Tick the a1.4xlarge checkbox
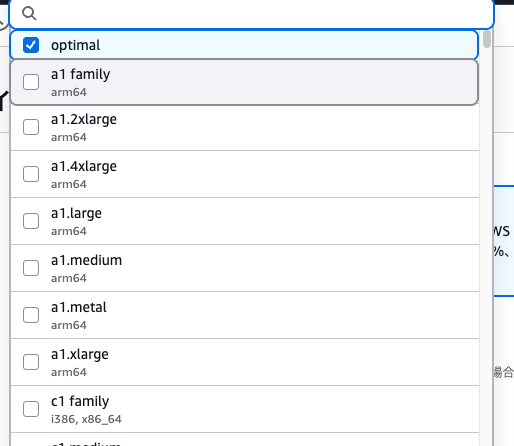This screenshot has height=446, width=514. tap(31, 174)
